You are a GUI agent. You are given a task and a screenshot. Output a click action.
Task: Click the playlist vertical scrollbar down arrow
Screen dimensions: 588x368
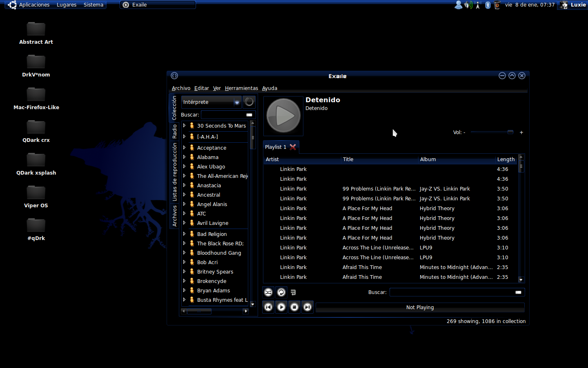pyautogui.click(x=521, y=280)
